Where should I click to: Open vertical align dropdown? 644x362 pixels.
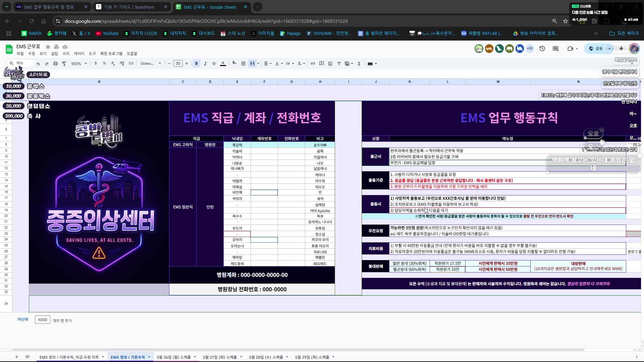(x=279, y=63)
